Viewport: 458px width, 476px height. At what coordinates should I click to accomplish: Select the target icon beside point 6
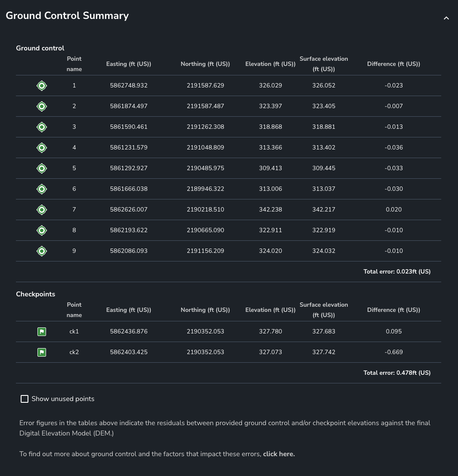pos(42,189)
